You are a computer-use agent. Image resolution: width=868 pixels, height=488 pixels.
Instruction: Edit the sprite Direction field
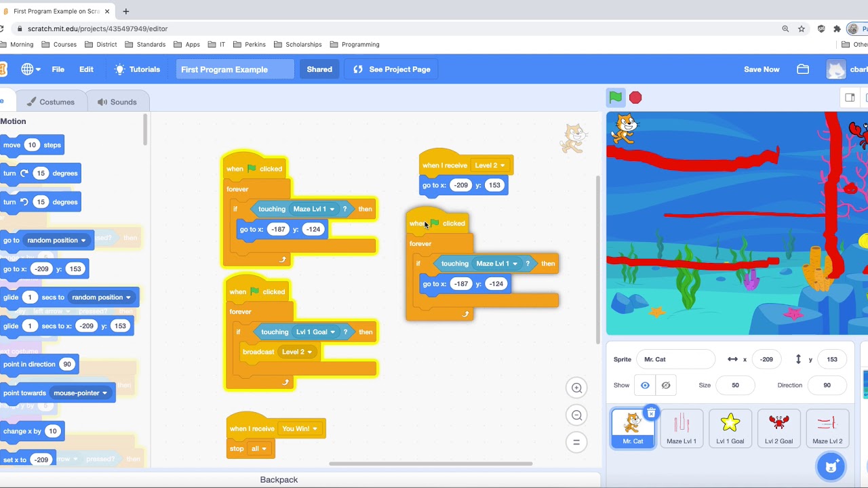click(x=827, y=385)
